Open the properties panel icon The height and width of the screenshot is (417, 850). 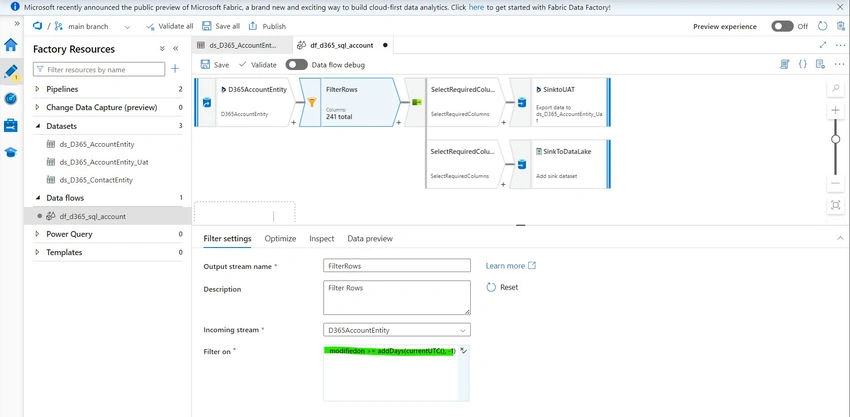pos(821,64)
